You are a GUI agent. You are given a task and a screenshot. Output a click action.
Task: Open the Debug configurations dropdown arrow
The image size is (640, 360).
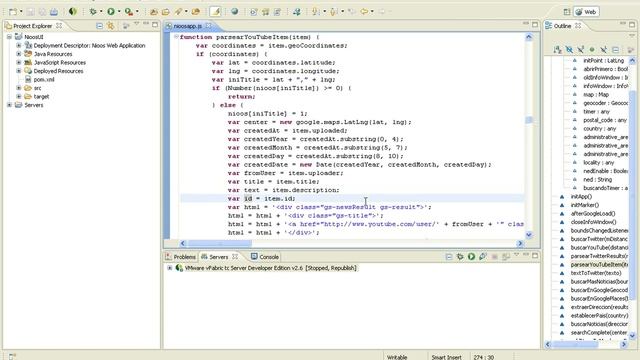pos(101,12)
